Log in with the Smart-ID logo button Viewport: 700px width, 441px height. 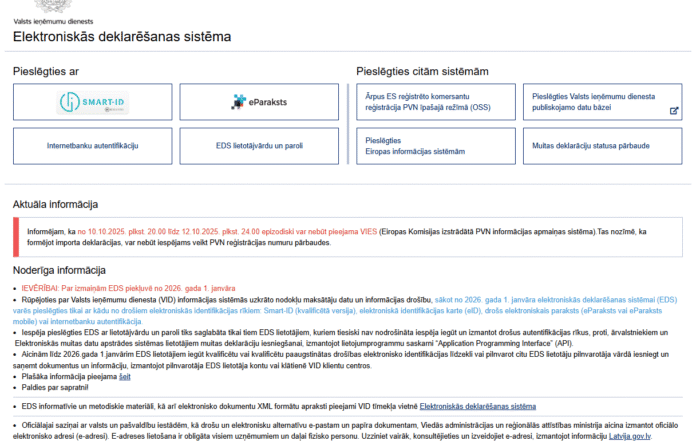tap(92, 102)
